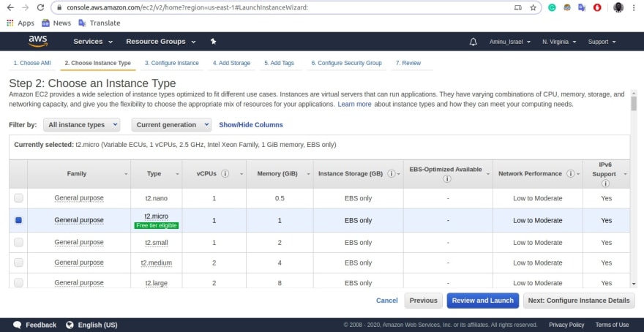Show info for IPv6 Support column
This screenshot has height=332, width=644.
[605, 184]
